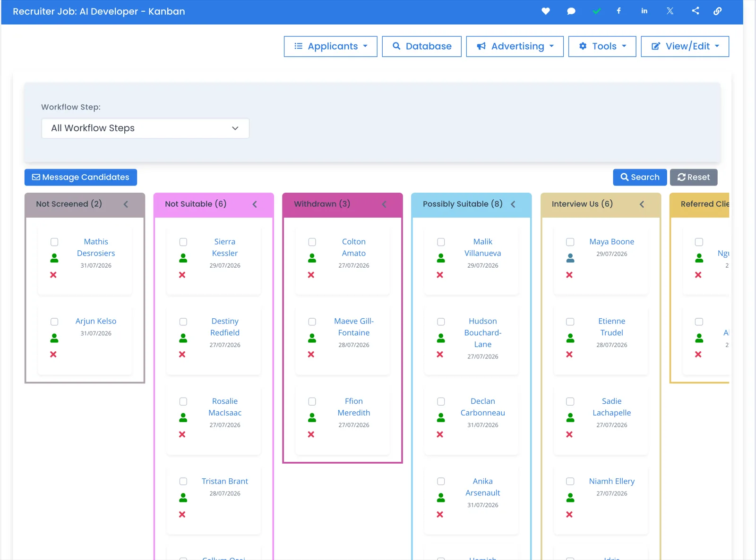Viewport: 756px width, 560px height.
Task: Open the Tools dropdown menu
Action: coord(602,46)
